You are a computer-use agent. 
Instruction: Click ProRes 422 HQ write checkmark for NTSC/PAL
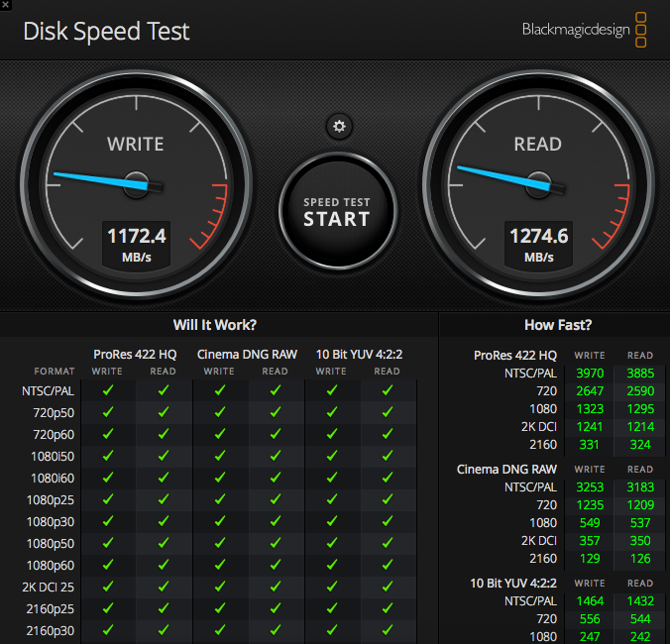[108, 390]
